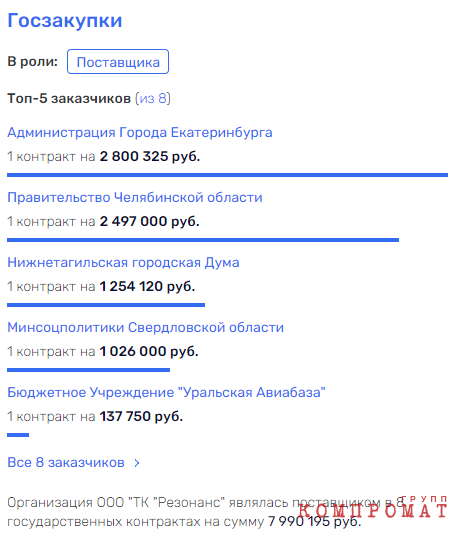Click the bar under Минсоцполитики contract

(x=89, y=370)
